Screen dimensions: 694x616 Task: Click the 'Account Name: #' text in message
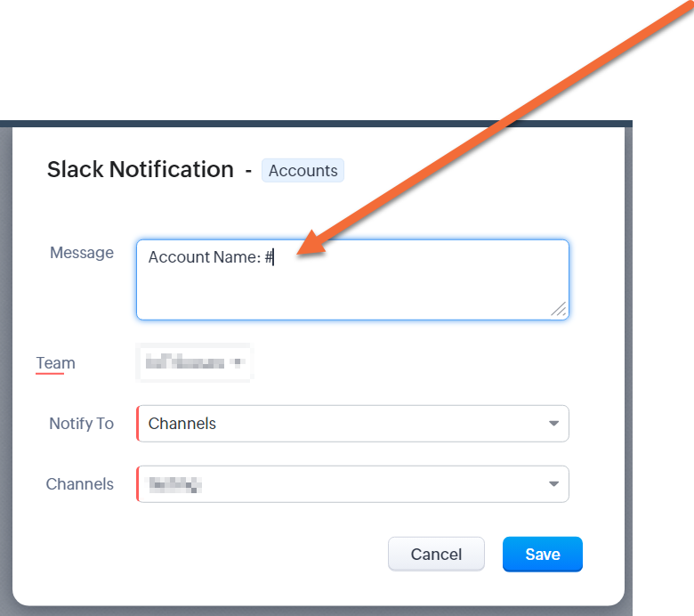(211, 257)
